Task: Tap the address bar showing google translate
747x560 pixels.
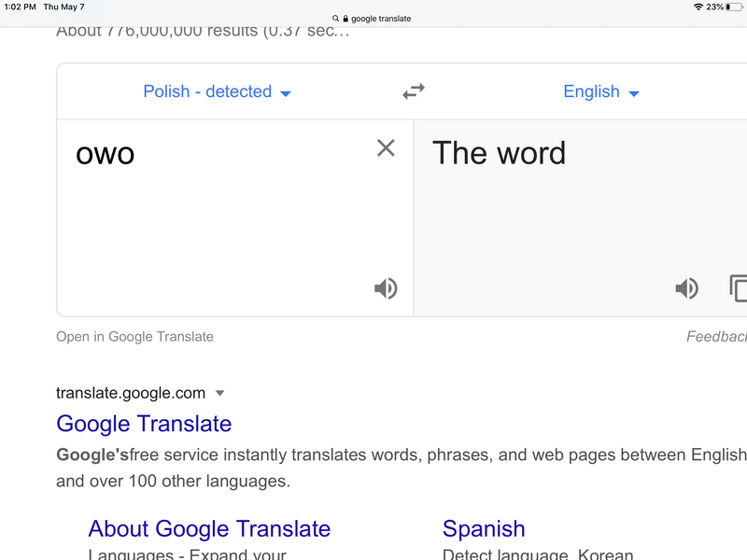Action: click(x=373, y=19)
